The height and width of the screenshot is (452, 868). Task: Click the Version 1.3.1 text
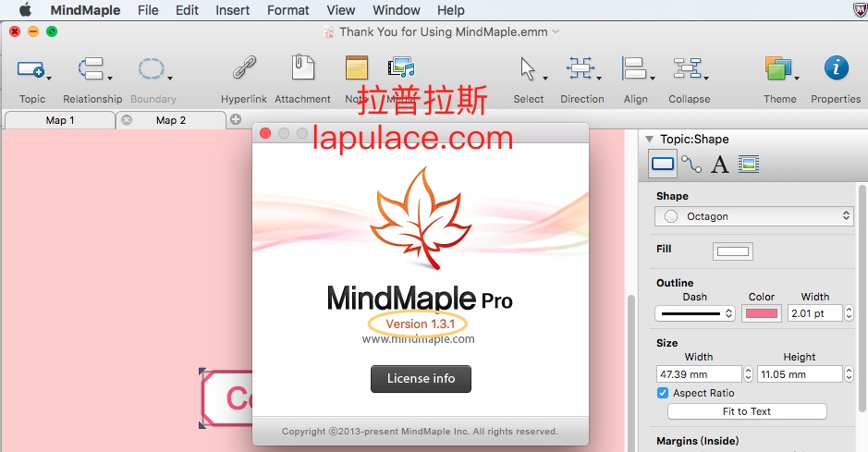tap(421, 324)
